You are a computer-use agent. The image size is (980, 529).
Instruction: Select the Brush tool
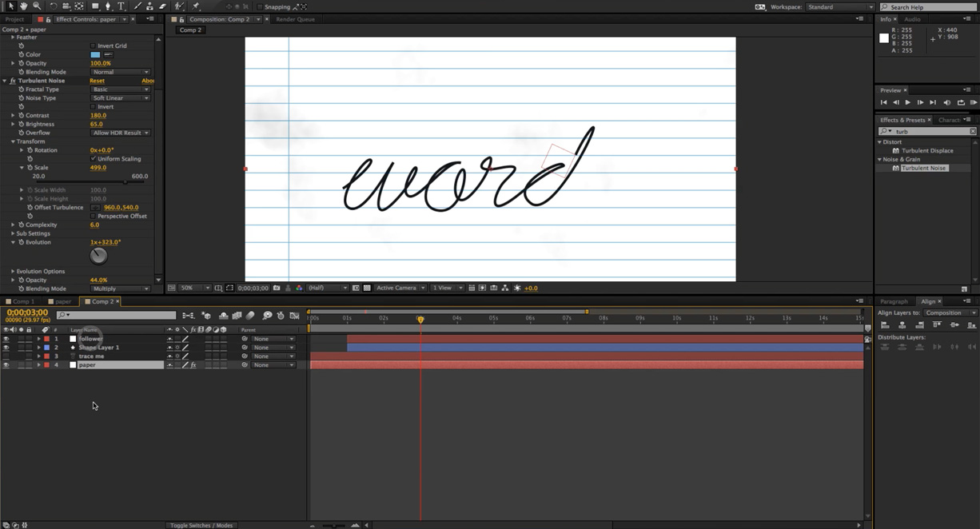coord(137,6)
